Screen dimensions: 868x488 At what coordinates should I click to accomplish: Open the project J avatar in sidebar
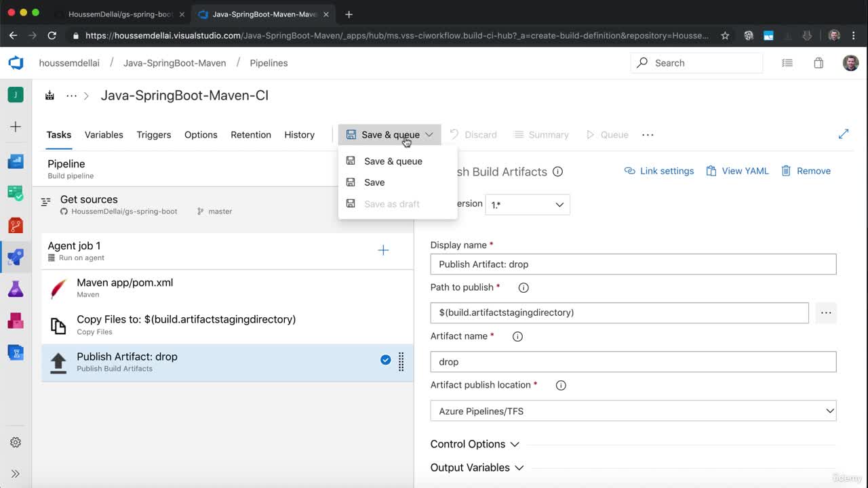coord(16,95)
